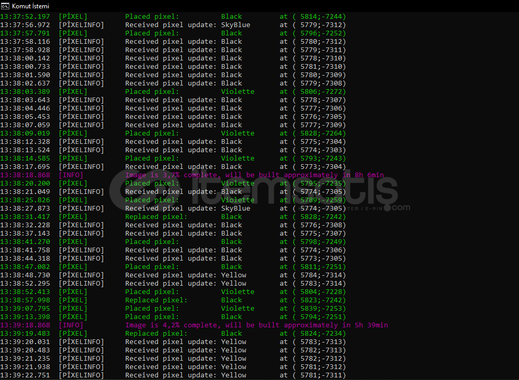Click the timestamp 13:38:04.446
Screen dimensions: 519x380
(x=25, y=108)
